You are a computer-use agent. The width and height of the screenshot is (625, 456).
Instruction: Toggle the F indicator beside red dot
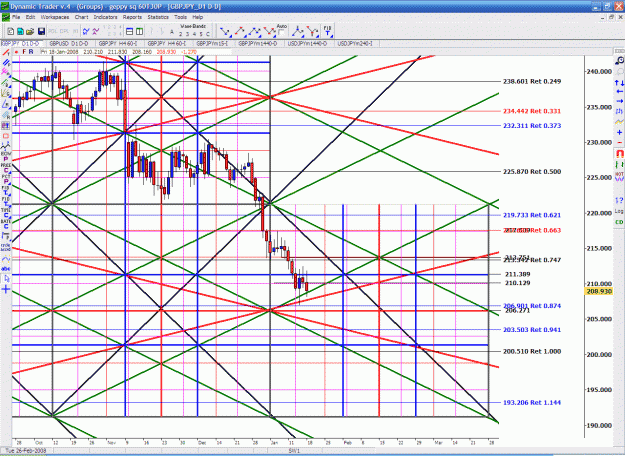[x=24, y=52]
